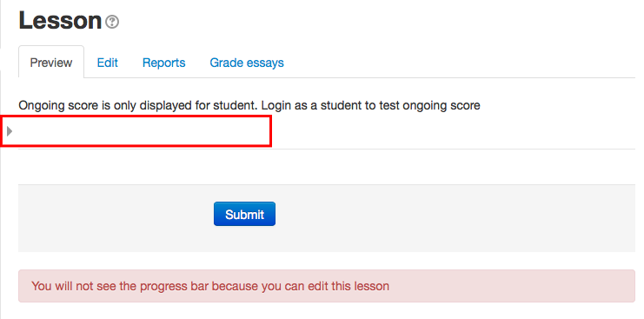644x319 pixels.
Task: Click the words 'Ongoing score' in the notice
Action: point(57,105)
